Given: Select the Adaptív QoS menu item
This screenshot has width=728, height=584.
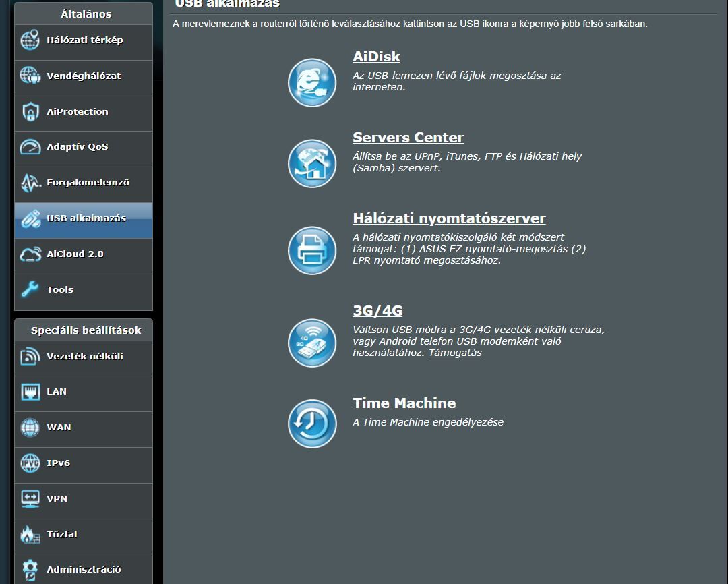Looking at the screenshot, I should coord(84,149).
